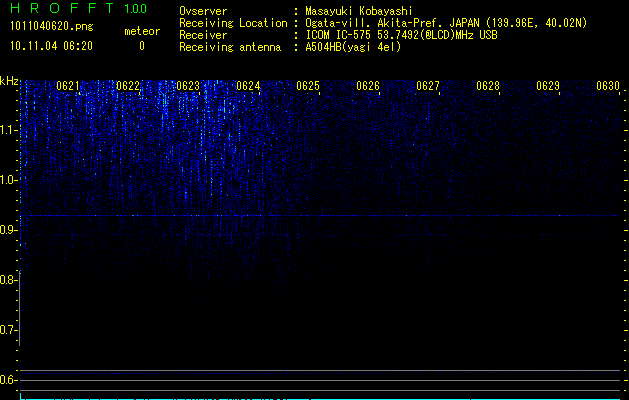Select the file name 1011040620.png
Image resolution: width=629 pixels, height=400 pixels.
click(x=52, y=27)
